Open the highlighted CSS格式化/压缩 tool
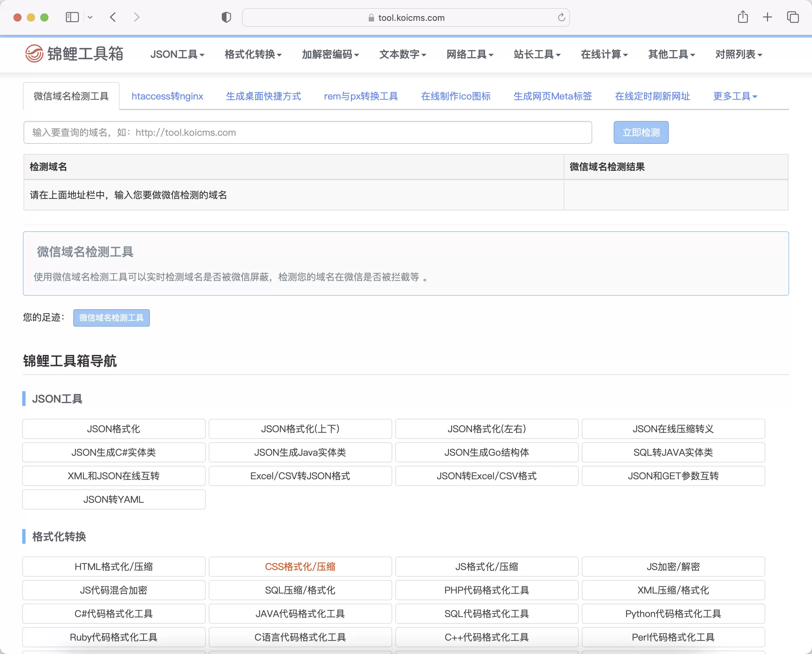The image size is (812, 654). pyautogui.click(x=300, y=567)
